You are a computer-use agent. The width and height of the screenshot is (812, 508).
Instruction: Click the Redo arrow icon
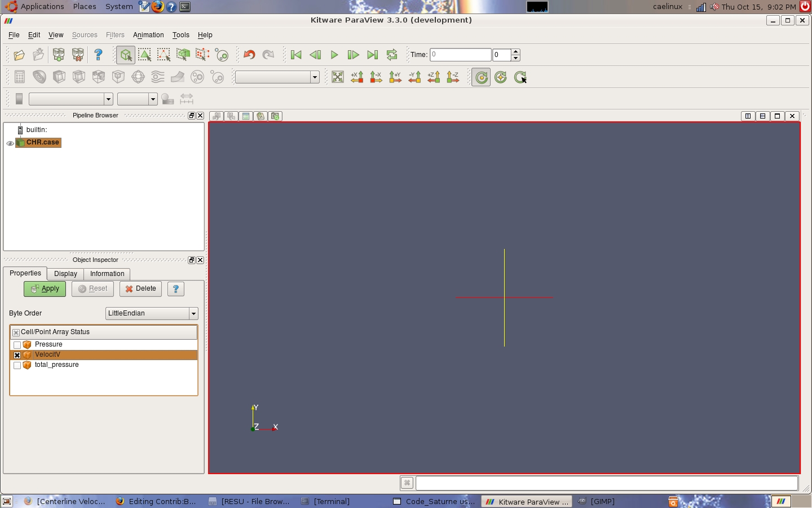(x=268, y=55)
